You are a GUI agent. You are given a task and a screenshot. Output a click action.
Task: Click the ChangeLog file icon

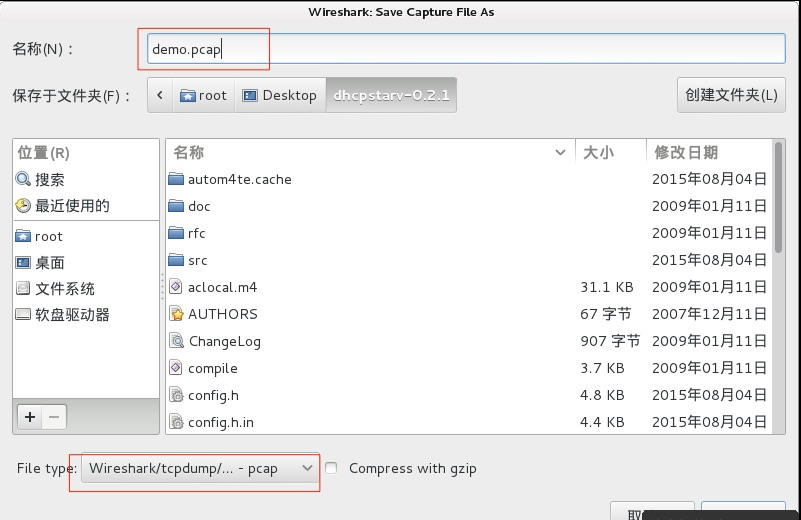[x=177, y=340]
